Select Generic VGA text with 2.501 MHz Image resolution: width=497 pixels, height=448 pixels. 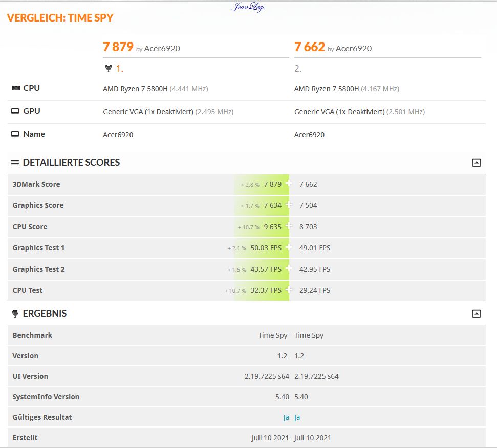pos(359,112)
